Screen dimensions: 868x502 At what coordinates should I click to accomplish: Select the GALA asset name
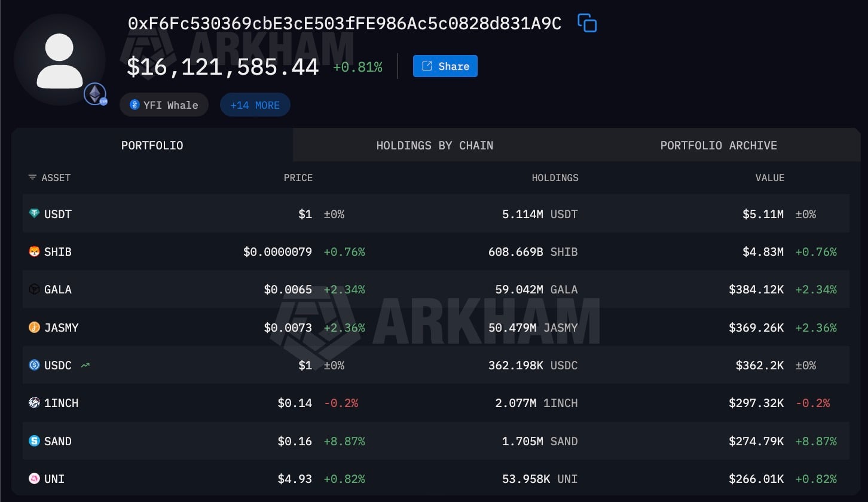(x=58, y=289)
